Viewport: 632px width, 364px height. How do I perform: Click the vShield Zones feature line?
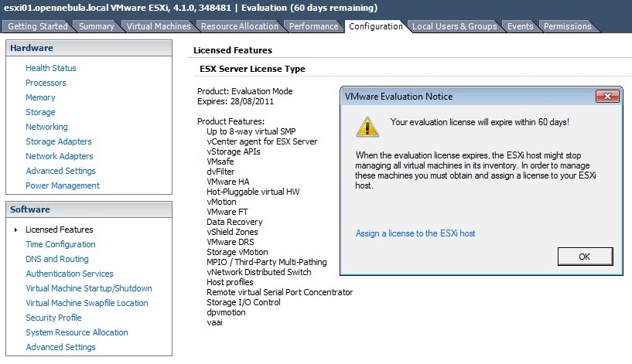(232, 233)
